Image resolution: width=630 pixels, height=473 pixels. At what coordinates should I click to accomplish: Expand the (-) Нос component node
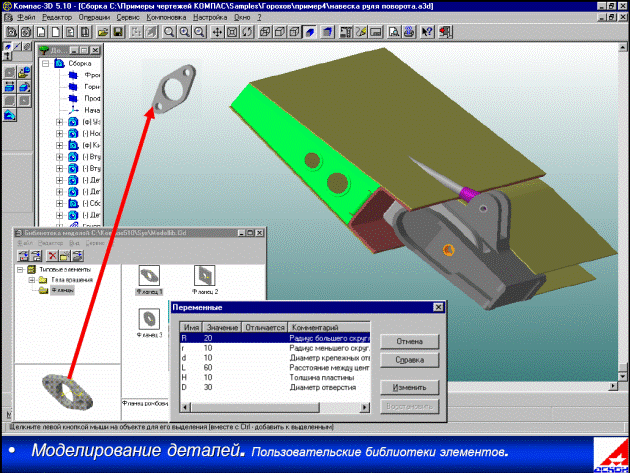59,133
